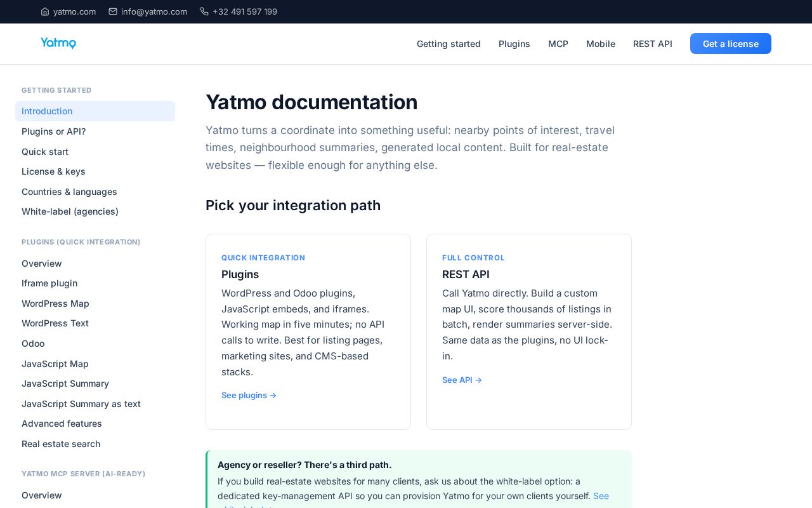
Task: Click the phone icon in the top bar
Action: (x=204, y=11)
